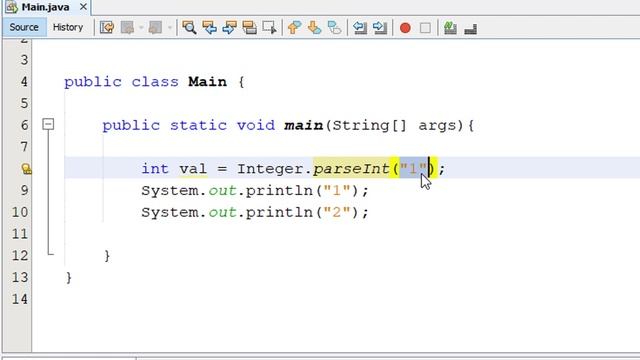Screen dimensions: 640x360
Task: Click the variable name val
Action: (x=193, y=169)
